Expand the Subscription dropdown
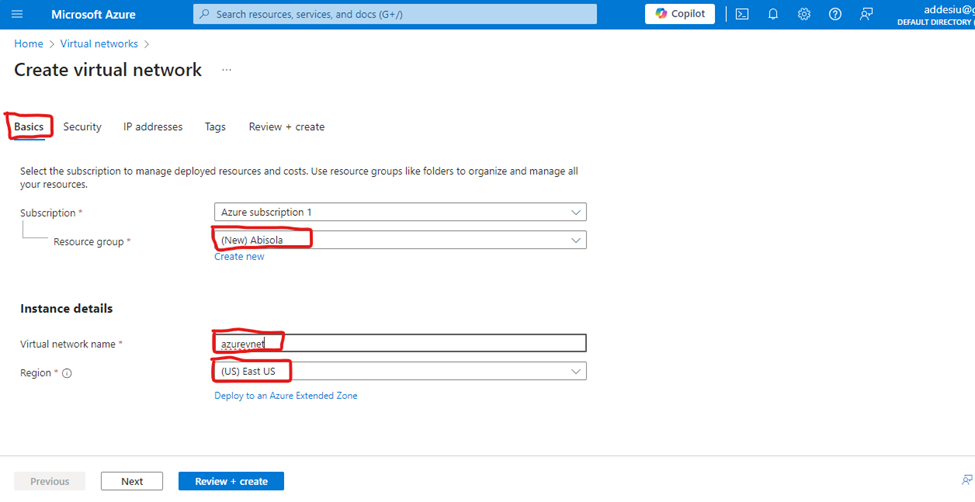975x502 pixels. click(400, 212)
